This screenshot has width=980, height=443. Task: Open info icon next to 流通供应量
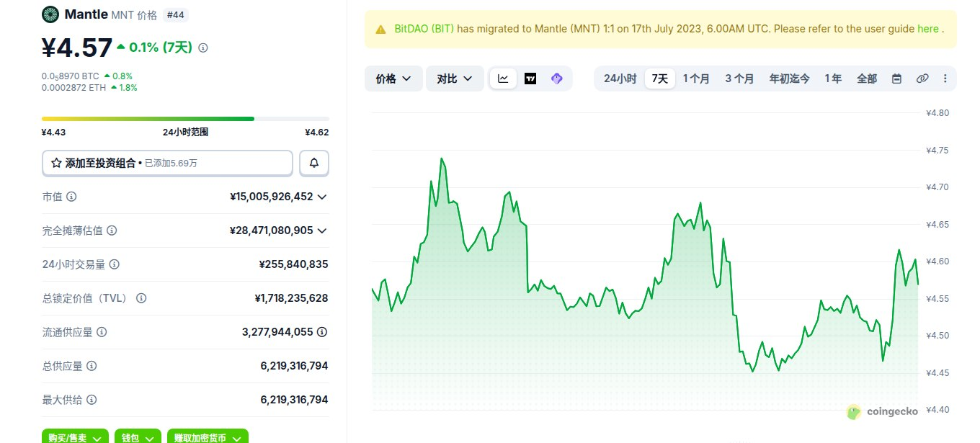pyautogui.click(x=102, y=332)
